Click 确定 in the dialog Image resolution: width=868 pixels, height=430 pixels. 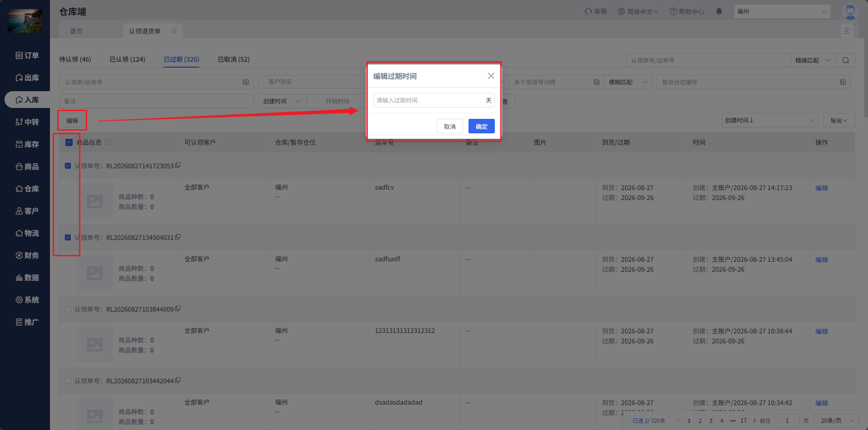pyautogui.click(x=482, y=127)
